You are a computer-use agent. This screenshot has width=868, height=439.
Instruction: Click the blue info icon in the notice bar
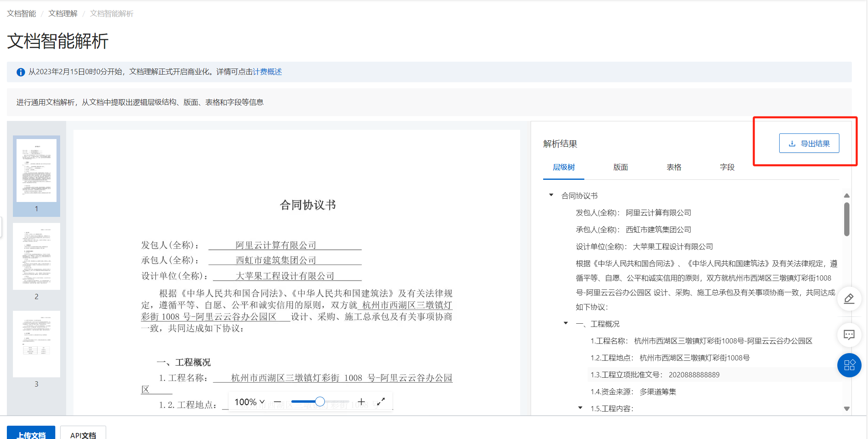tap(21, 72)
